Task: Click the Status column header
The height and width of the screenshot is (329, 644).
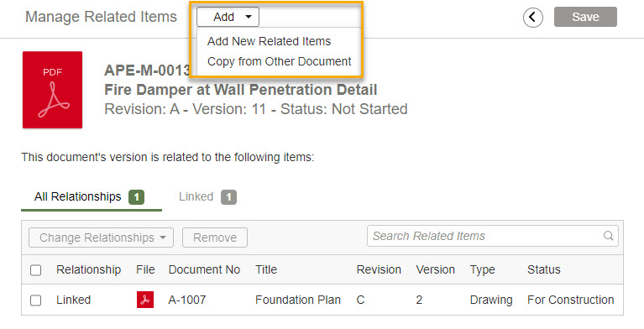Action: [544, 270]
